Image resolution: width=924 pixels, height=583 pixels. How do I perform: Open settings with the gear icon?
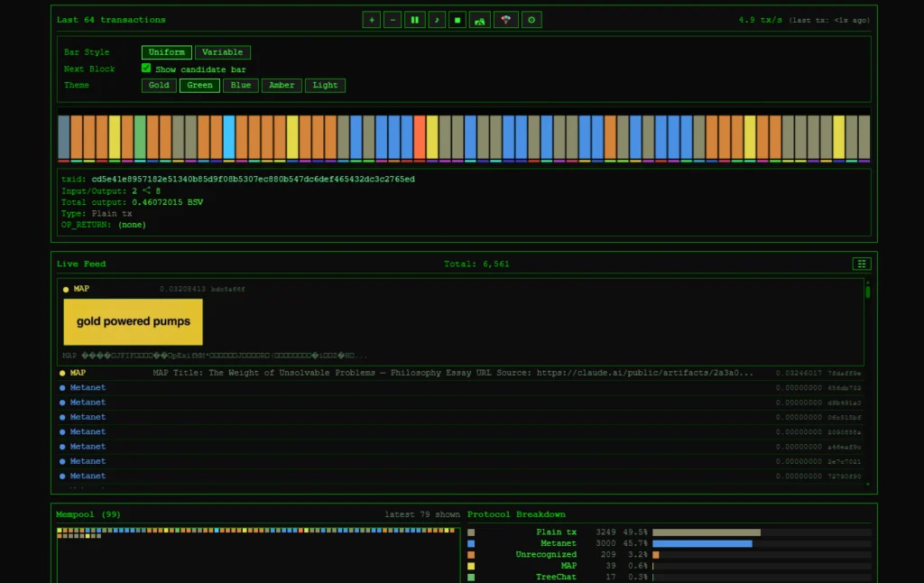click(x=531, y=20)
